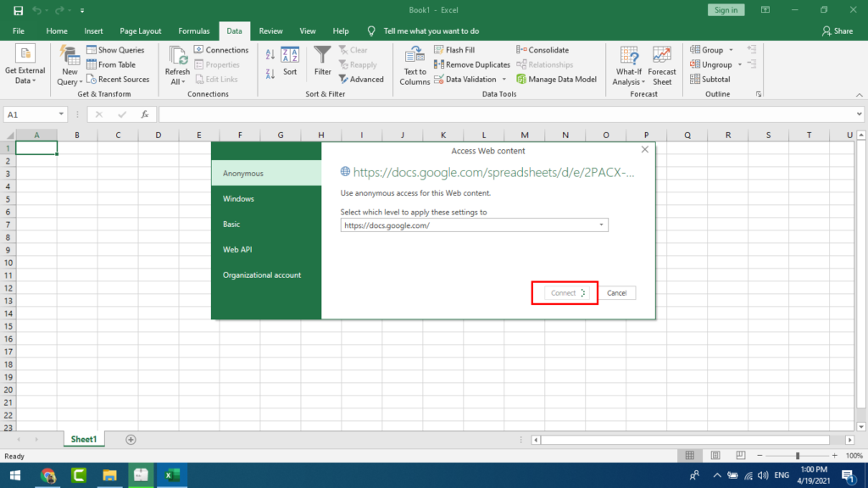Open Get External Data menu
The width and height of the screenshot is (868, 488).
(x=25, y=65)
